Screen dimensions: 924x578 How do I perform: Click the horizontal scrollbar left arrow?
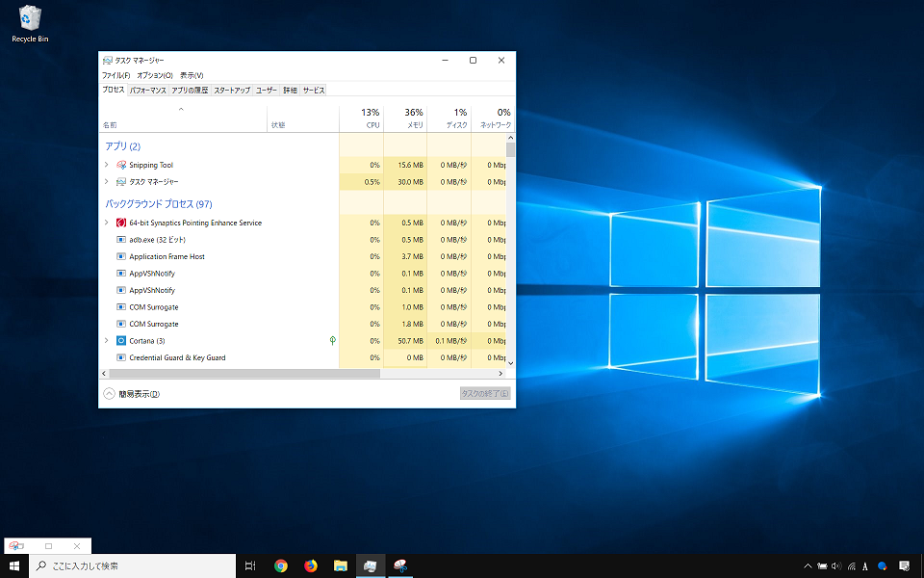(x=104, y=374)
